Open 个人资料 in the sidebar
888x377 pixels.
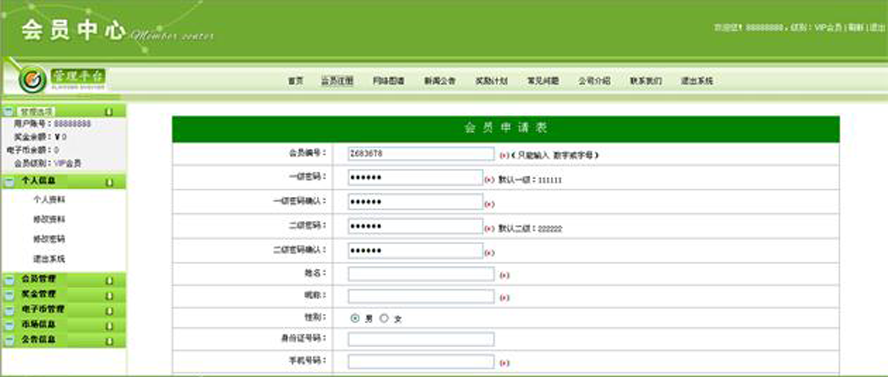(49, 200)
